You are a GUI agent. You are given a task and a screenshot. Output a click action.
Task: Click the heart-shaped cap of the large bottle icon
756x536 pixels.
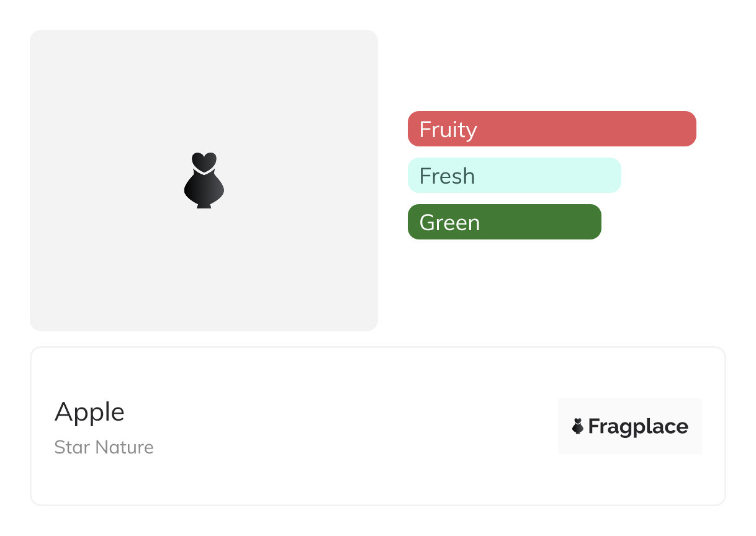tap(204, 161)
